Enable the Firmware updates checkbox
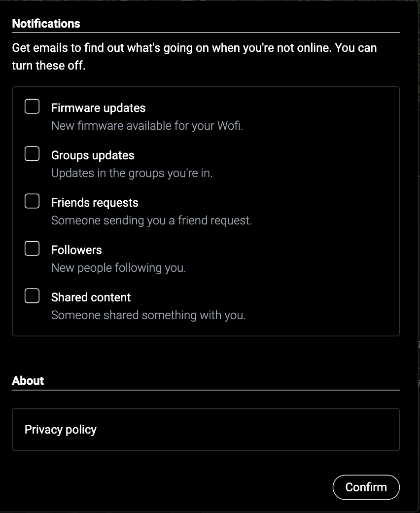Screen dimensions: 420x513 [x=32, y=107]
